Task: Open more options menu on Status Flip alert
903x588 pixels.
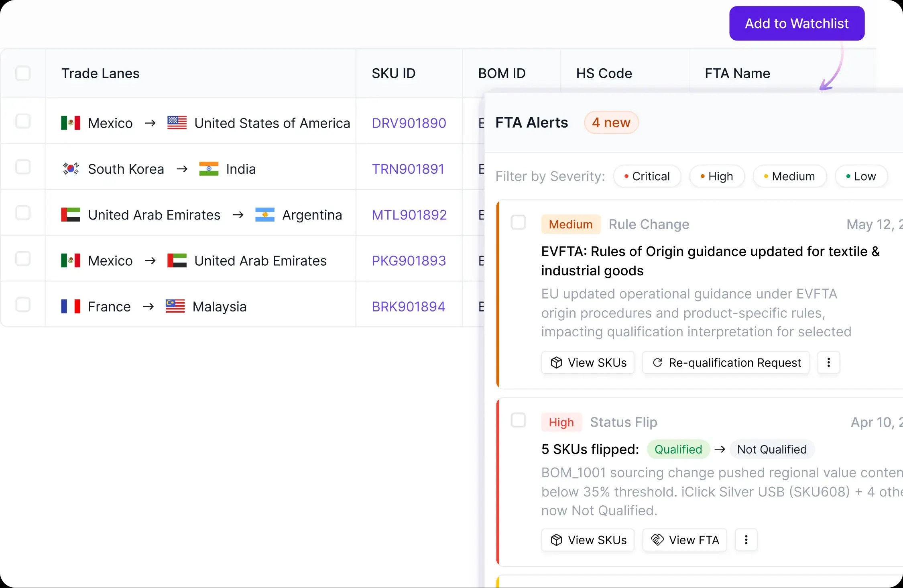Action: pos(746,540)
